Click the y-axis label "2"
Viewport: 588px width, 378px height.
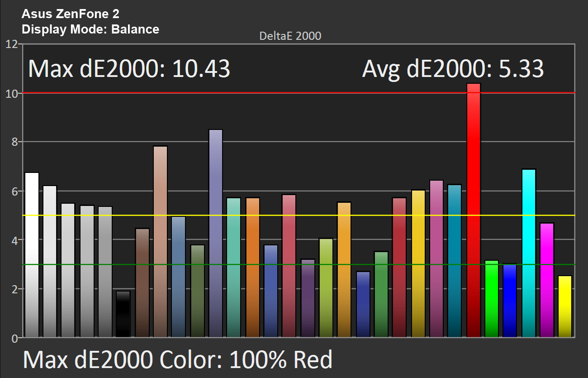click(14, 289)
